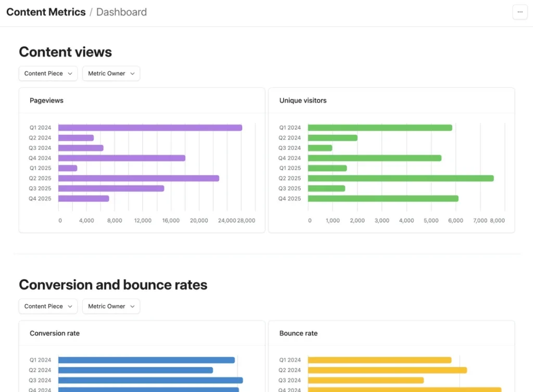
Task: Click the Q4 2025 label in Unique visitors chart
Action: pos(289,198)
